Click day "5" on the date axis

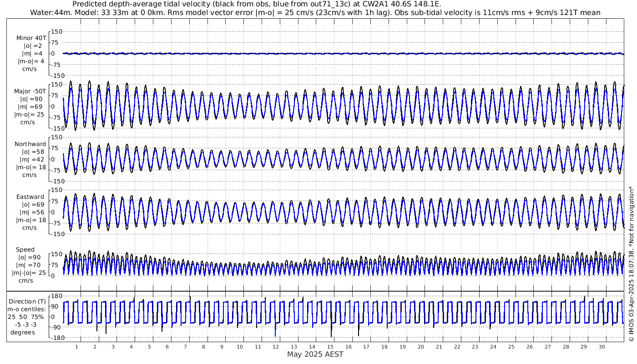coord(149,347)
